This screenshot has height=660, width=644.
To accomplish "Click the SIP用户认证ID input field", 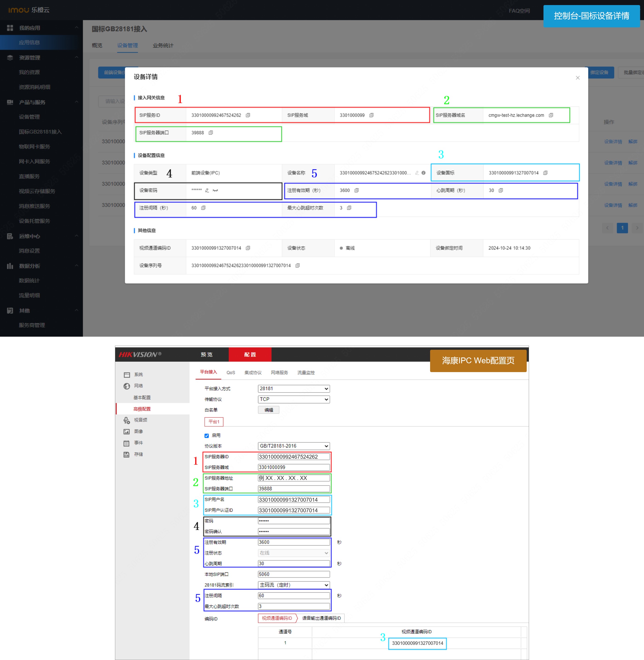I will click(293, 511).
